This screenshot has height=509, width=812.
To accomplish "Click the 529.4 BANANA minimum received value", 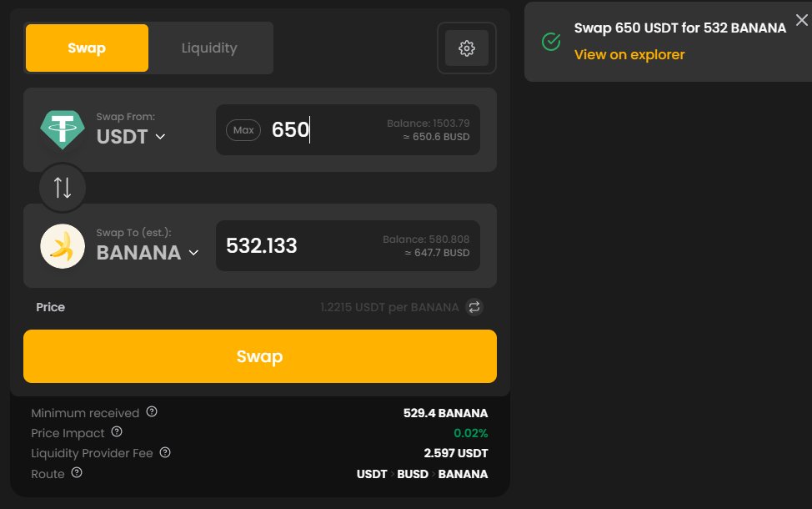I will tap(445, 413).
